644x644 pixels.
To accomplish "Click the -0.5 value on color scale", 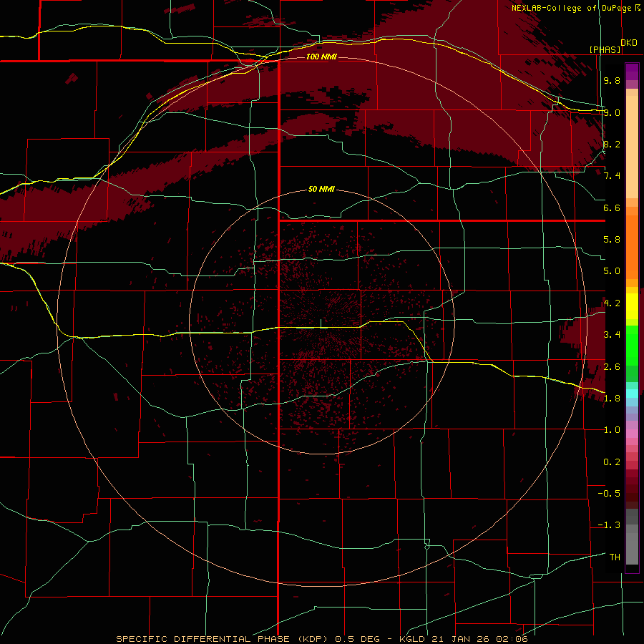I will 609,494.
